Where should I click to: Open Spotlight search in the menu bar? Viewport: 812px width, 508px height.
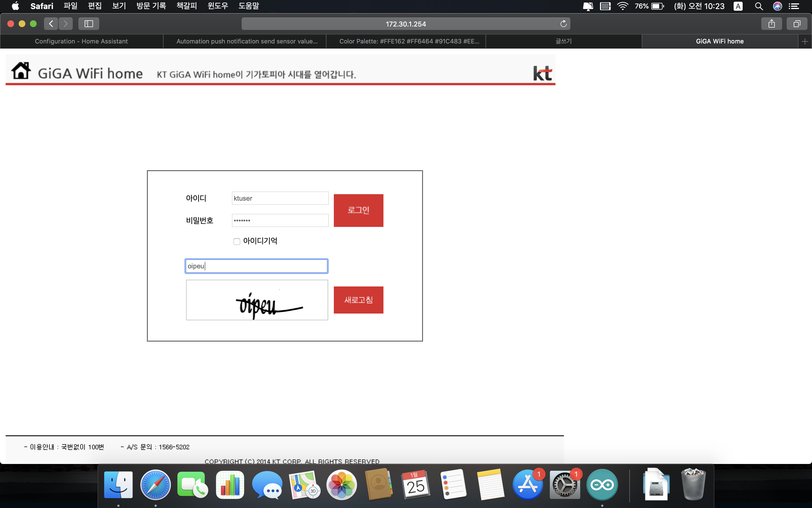point(759,6)
